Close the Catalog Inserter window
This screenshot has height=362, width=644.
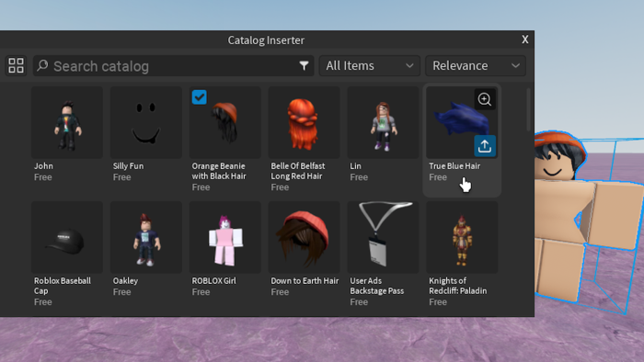pos(525,40)
